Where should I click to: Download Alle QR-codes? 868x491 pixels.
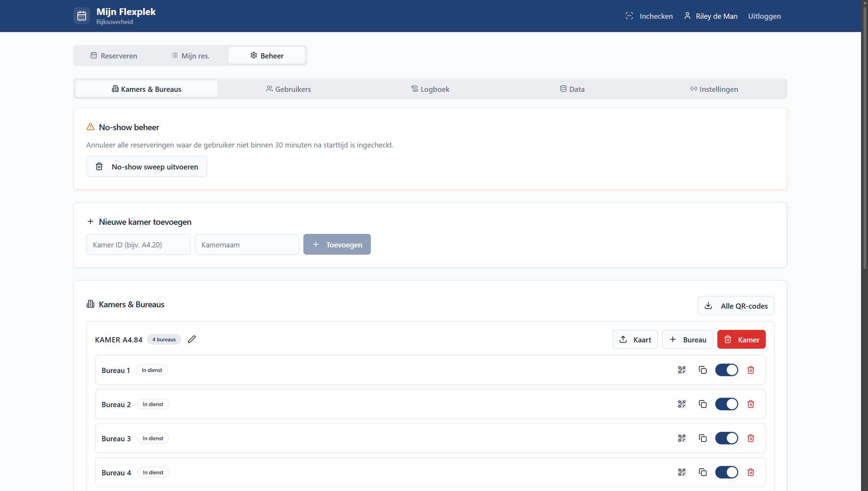coord(735,306)
